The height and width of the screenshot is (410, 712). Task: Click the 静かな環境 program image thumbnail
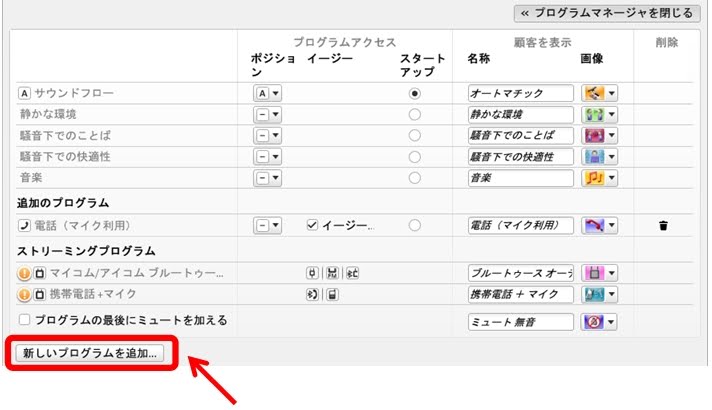(x=594, y=114)
